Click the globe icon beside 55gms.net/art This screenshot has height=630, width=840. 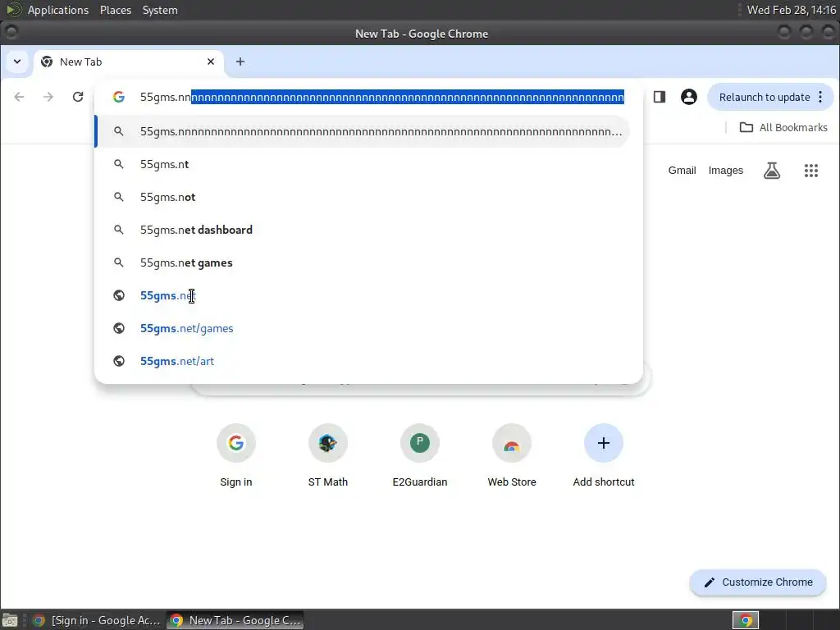[x=119, y=361]
